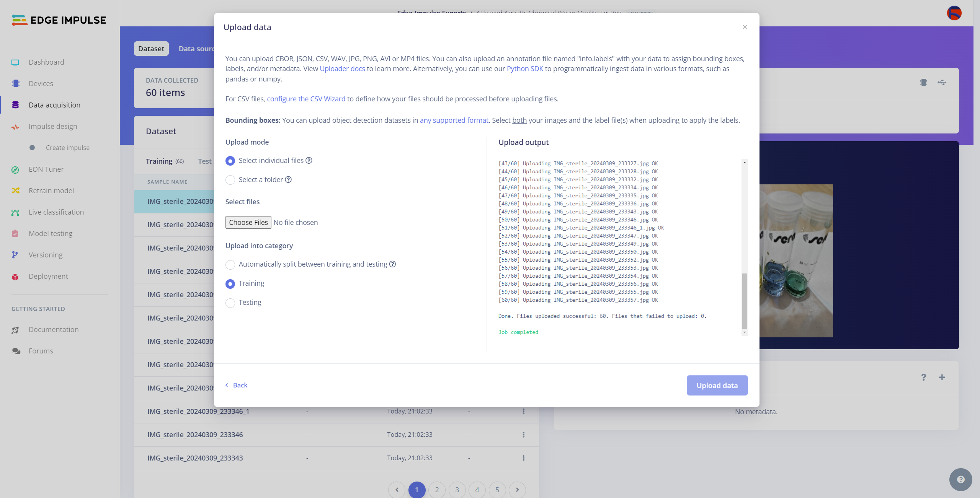Viewport: 980px width, 498px height.
Task: Click the Versioning branch icon
Action: click(15, 255)
